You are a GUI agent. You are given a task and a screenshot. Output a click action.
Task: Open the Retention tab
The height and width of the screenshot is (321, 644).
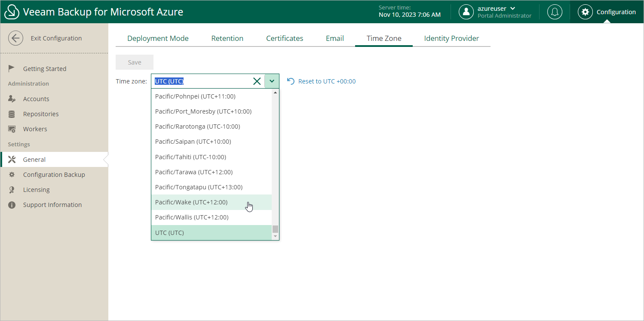click(x=227, y=38)
